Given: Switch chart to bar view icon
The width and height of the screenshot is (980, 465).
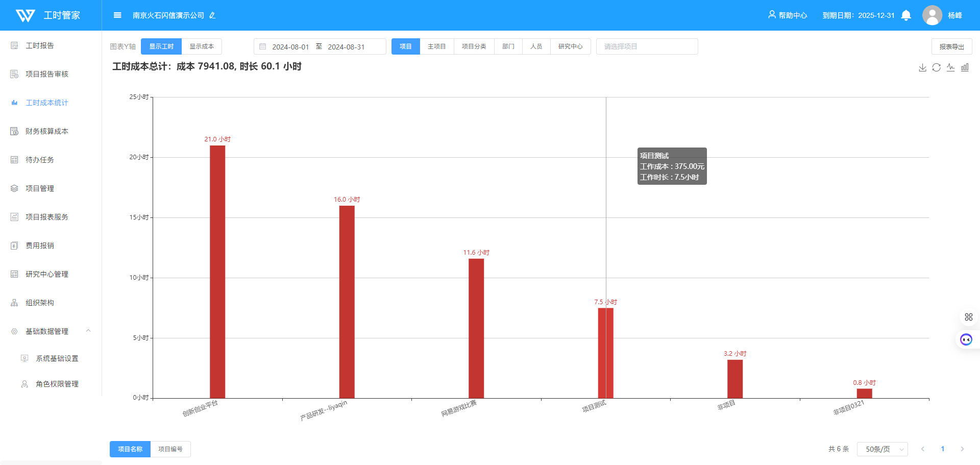Looking at the screenshot, I should pos(965,67).
